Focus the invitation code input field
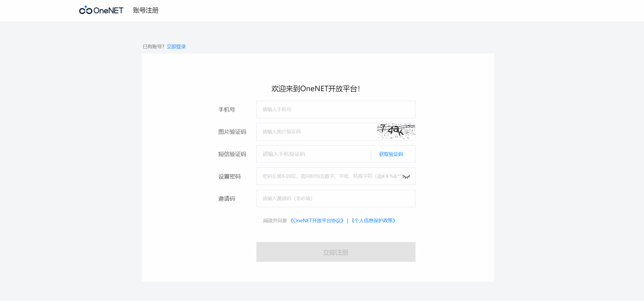The width and height of the screenshot is (644, 301). tap(335, 198)
